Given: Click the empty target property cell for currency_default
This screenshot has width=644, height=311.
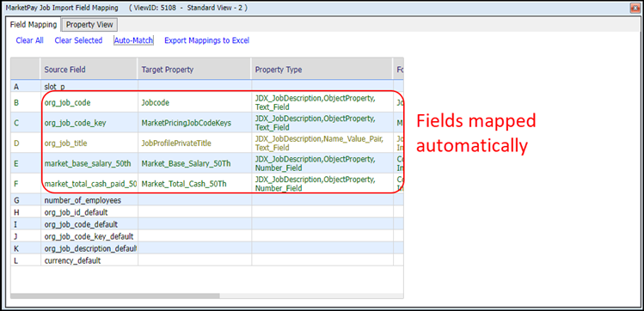Looking at the screenshot, I should point(194,260).
